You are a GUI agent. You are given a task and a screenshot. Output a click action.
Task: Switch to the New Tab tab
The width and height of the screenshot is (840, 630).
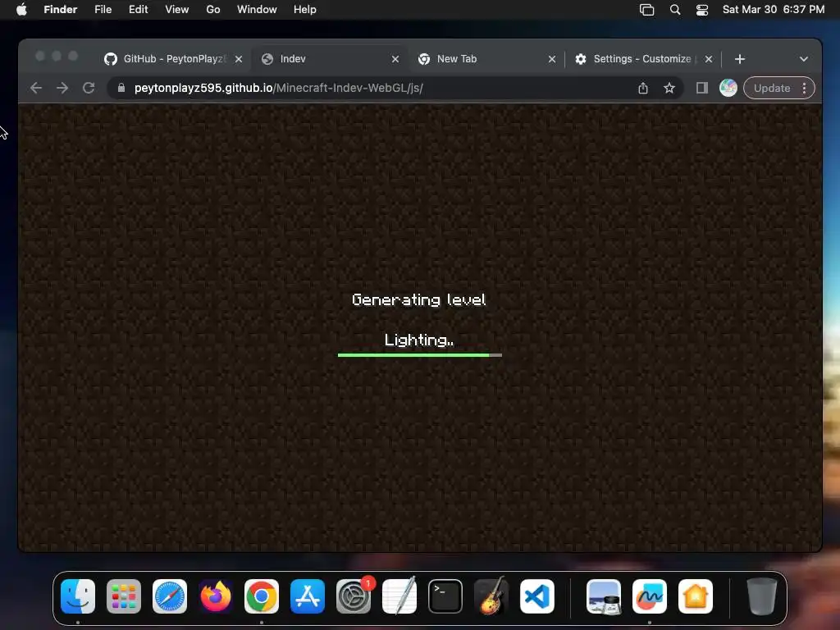tap(486, 59)
